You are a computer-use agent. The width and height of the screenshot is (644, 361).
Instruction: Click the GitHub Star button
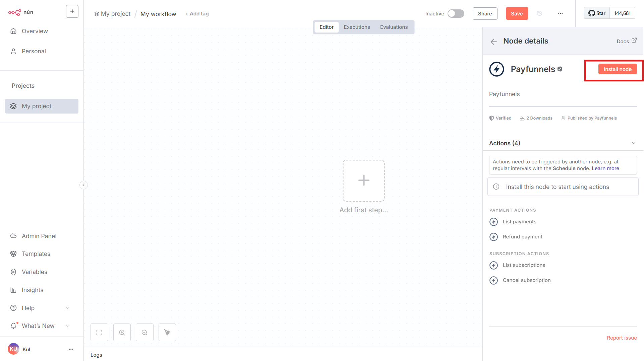coord(597,13)
